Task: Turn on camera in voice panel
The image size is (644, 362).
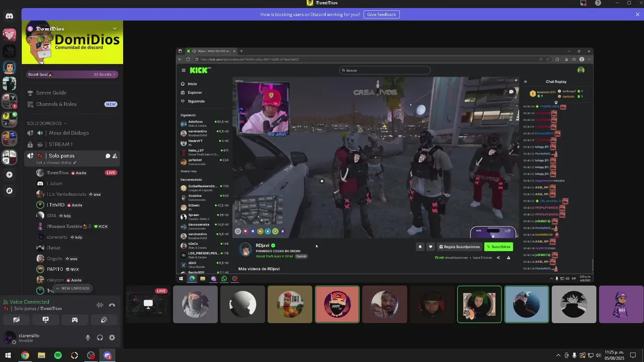Action: point(16,320)
